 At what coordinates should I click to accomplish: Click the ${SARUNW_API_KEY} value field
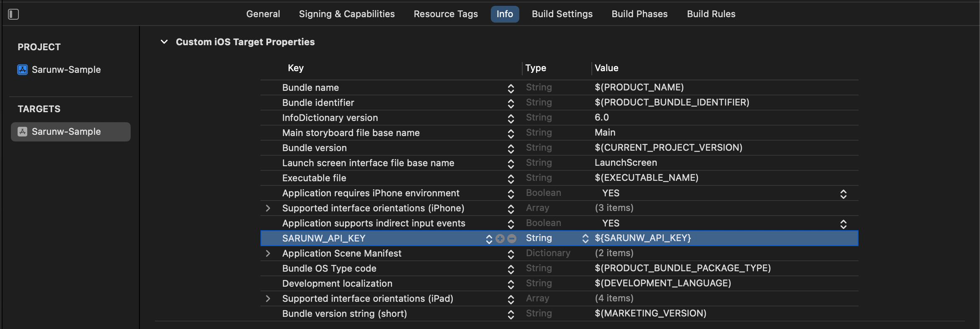point(642,238)
